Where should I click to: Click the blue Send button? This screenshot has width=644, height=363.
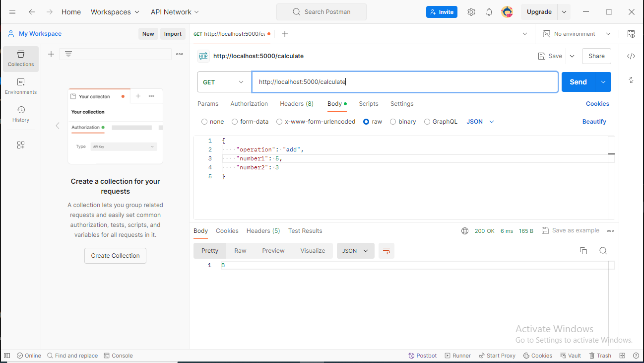(x=578, y=82)
